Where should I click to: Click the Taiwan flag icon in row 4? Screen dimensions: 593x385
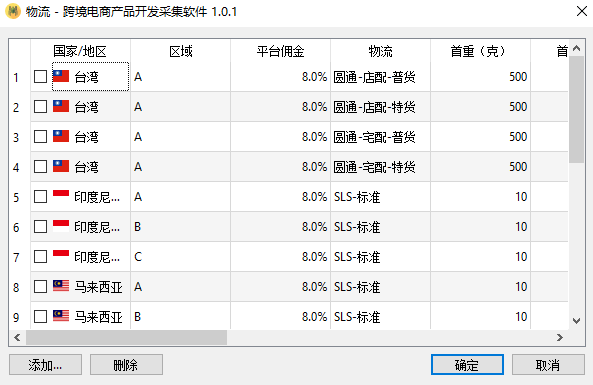[61, 166]
